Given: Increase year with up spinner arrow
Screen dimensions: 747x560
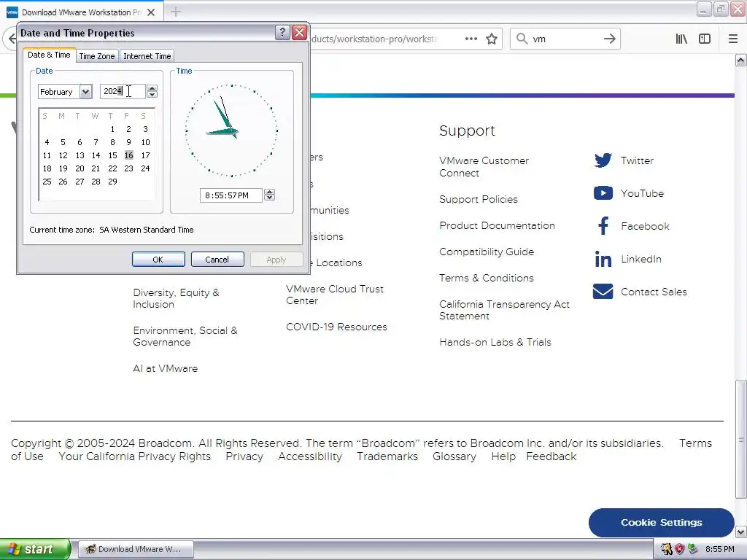Looking at the screenshot, I should tap(152, 88).
